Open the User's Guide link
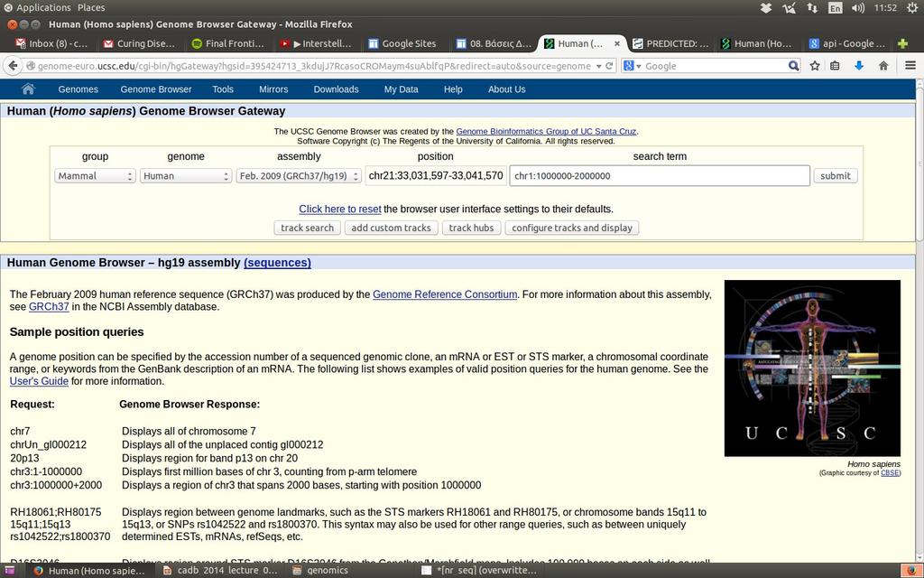The width and height of the screenshot is (924, 578). coord(39,381)
